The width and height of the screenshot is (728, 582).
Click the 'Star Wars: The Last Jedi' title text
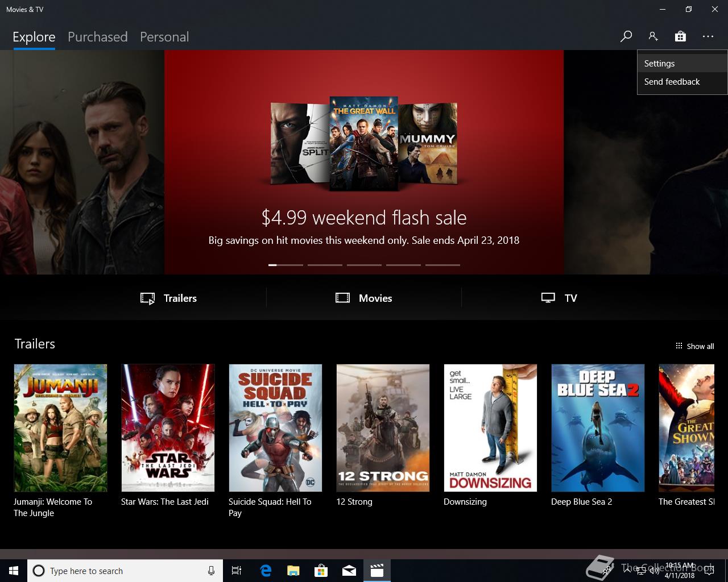(165, 501)
